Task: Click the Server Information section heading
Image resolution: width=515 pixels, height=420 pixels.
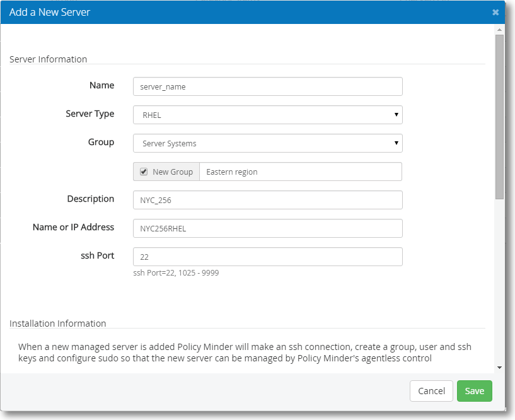Action: tap(49, 59)
